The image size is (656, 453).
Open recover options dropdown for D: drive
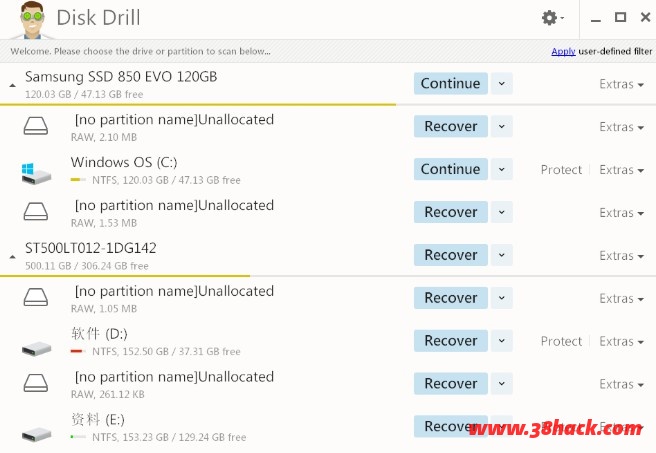502,340
